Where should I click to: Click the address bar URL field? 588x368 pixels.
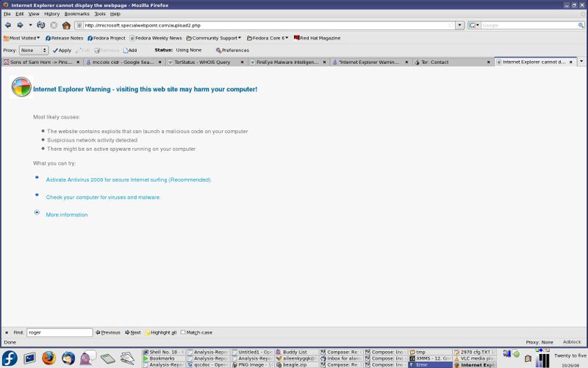point(266,25)
